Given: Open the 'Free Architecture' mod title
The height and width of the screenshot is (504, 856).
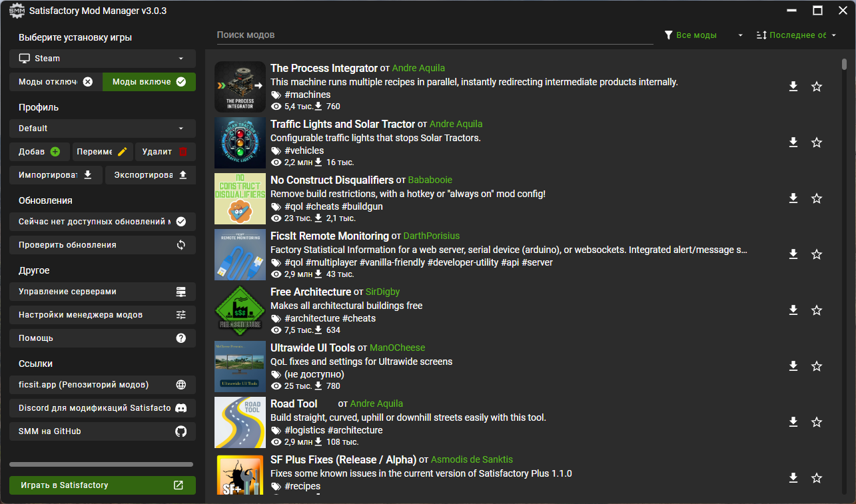Looking at the screenshot, I should pyautogui.click(x=310, y=292).
